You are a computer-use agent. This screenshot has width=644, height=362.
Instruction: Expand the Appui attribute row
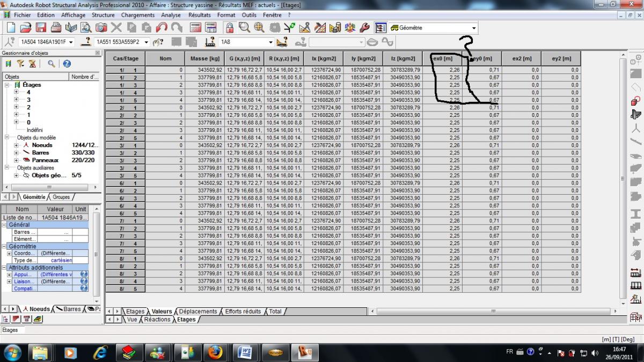click(9, 274)
